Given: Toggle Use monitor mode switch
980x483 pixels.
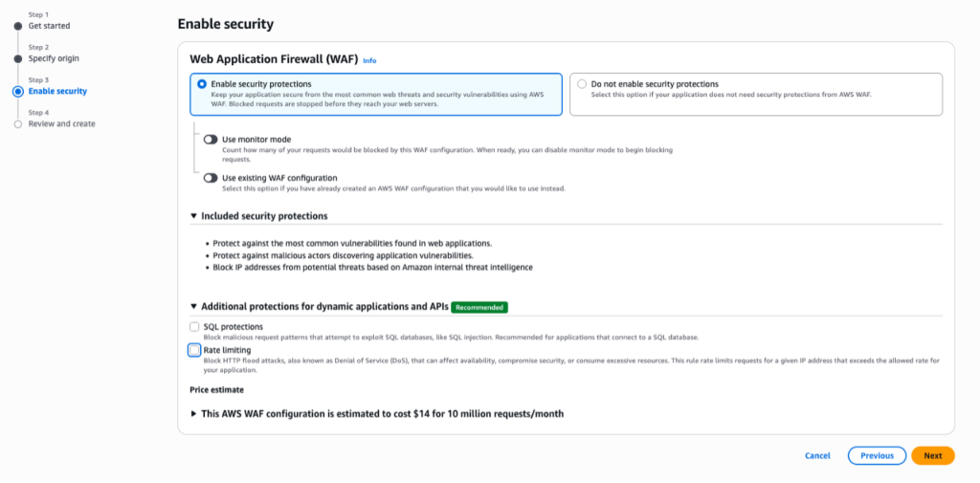Looking at the screenshot, I should coord(211,140).
